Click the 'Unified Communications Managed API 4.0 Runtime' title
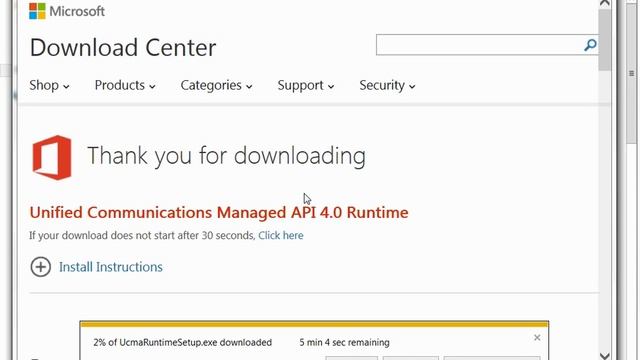 [x=219, y=213]
